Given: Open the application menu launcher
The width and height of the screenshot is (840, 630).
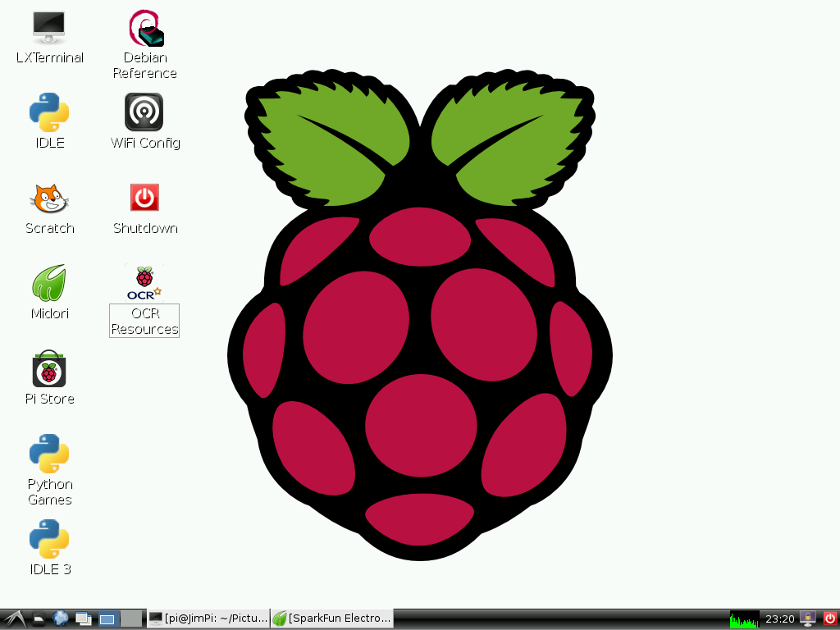Looking at the screenshot, I should click(13, 618).
